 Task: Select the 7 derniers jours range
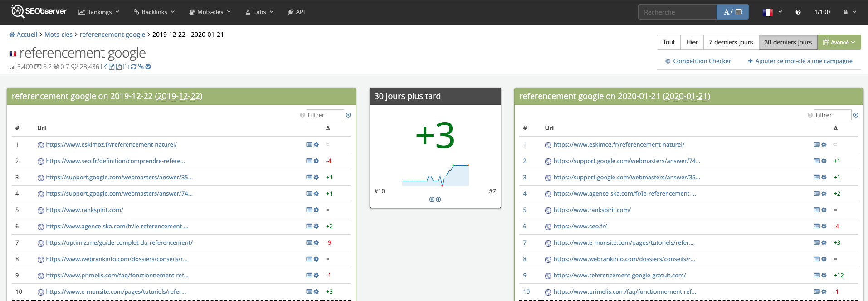(x=731, y=42)
